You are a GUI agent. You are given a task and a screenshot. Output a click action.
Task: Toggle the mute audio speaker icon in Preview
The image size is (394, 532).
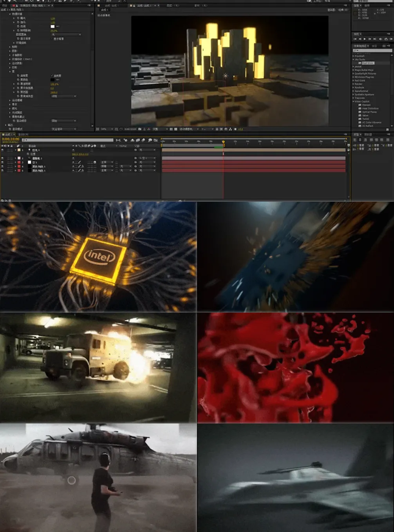(380, 39)
